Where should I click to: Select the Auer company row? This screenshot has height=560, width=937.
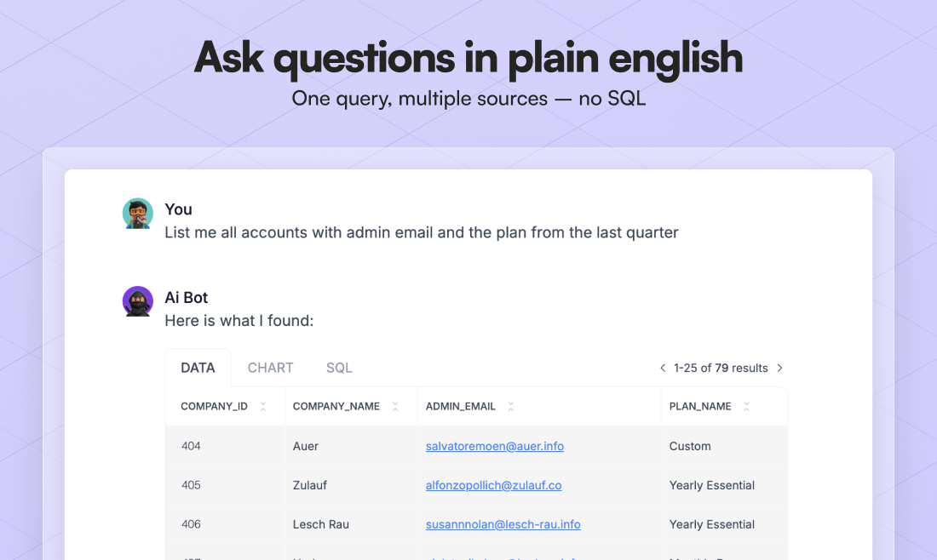(306, 446)
